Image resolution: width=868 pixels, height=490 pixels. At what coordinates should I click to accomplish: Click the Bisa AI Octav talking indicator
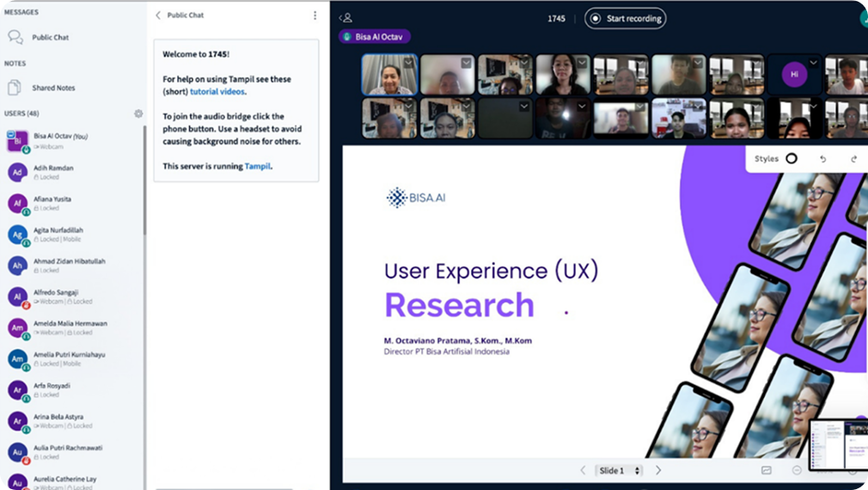[375, 37]
